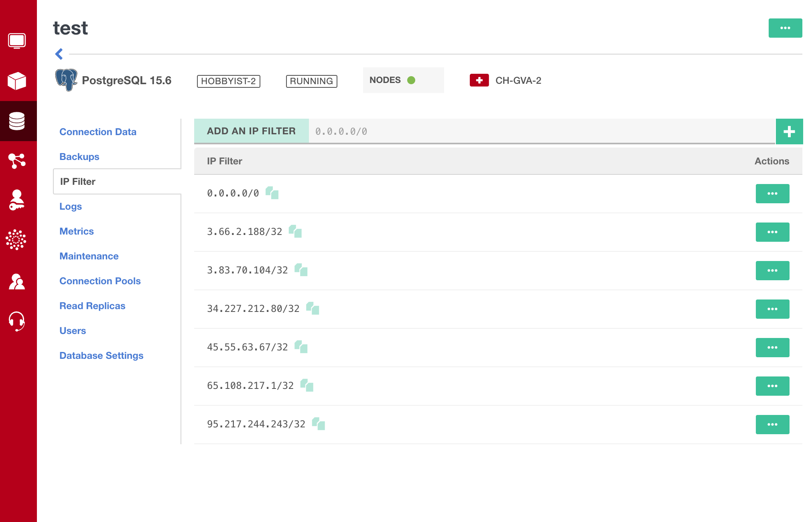Viewport: 812px width, 522px height.
Task: Open the actions menu for 95.217.244.243/32
Action: click(x=772, y=425)
